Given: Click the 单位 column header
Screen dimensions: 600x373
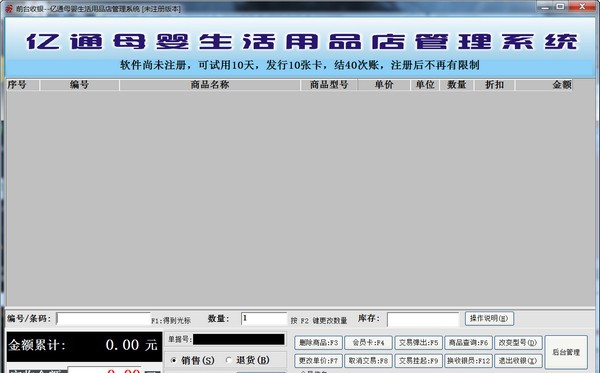Looking at the screenshot, I should click(x=425, y=85).
